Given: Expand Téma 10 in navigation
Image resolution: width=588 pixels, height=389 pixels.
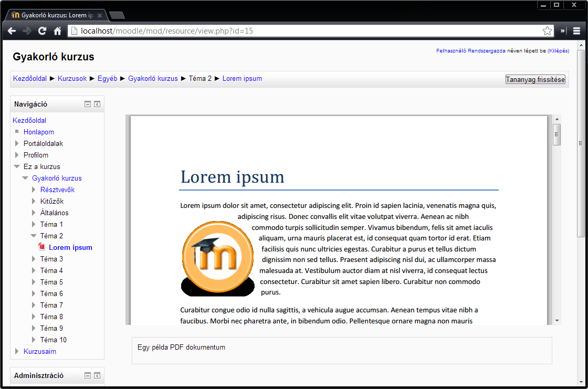Looking at the screenshot, I should pos(34,340).
